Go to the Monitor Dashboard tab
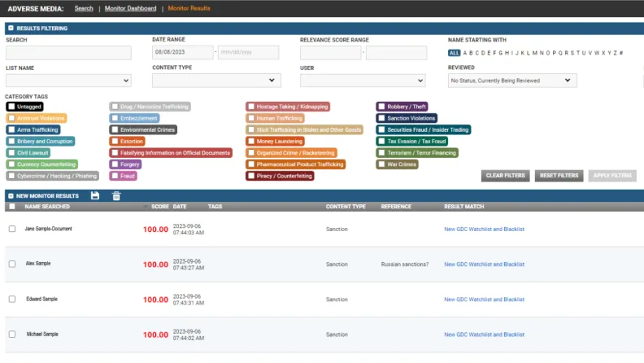The image size is (644, 363). pos(130,8)
